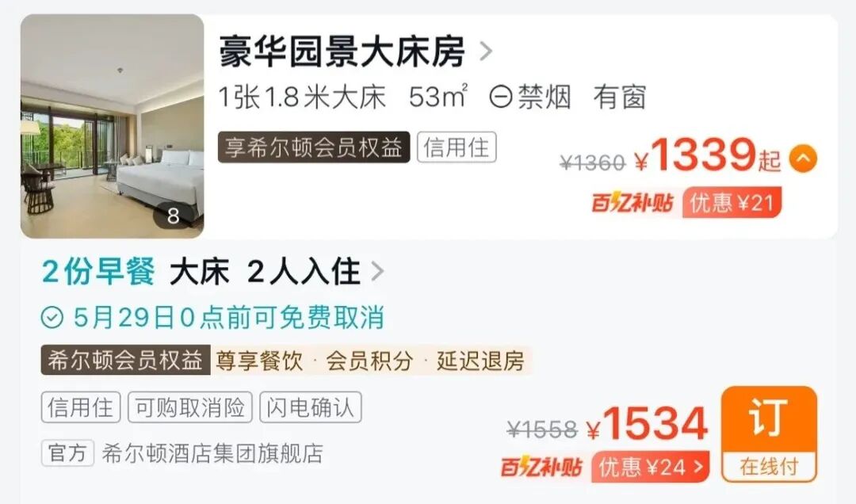Tap the upper 百亿补贴 subsidy logo
This screenshot has height=504, width=856.
click(632, 203)
